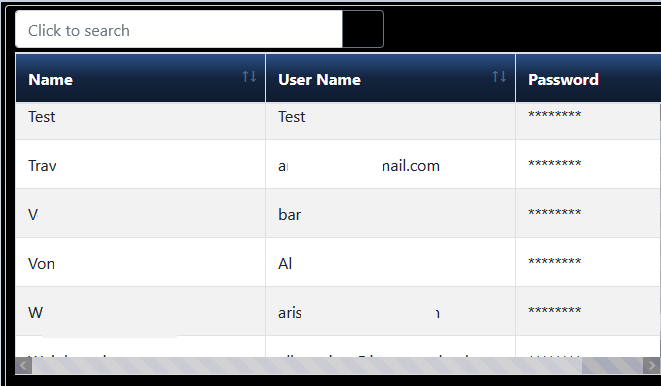
Task: Click the horizontal scrollbar right arrow
Action: point(652,365)
